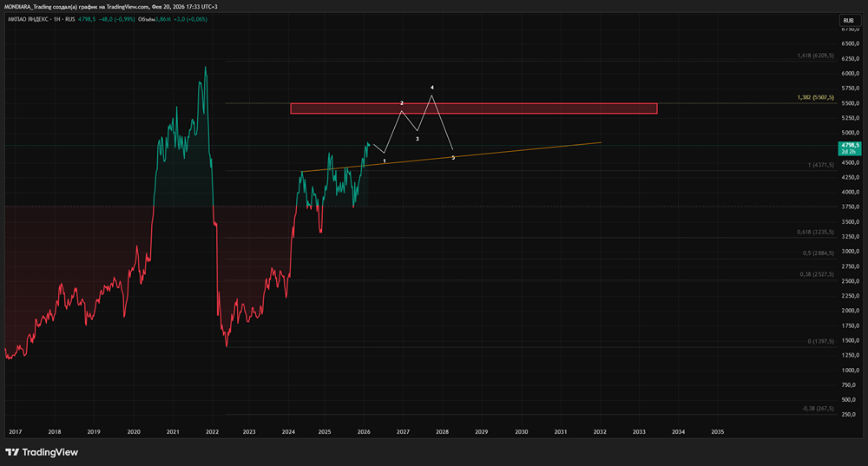Click the 2017 label on time axis
The image size is (868, 466).
(x=16, y=431)
